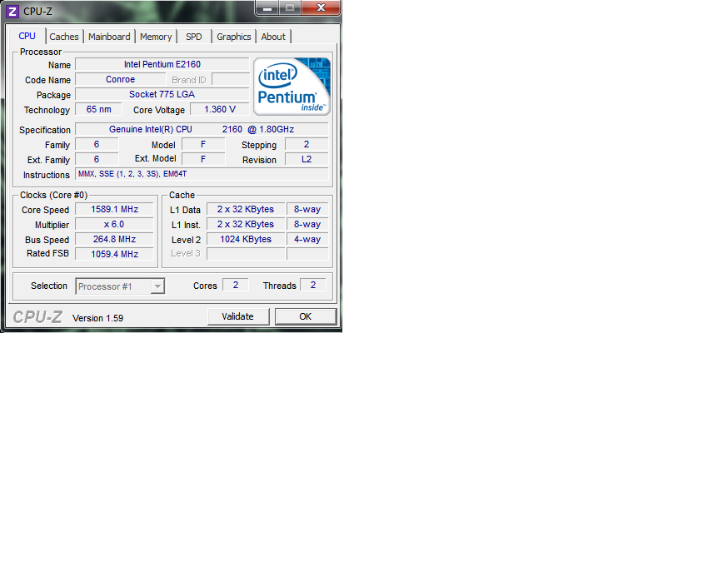Click the Level 2 value 1024 KBytes
728x567 pixels.
click(246, 240)
